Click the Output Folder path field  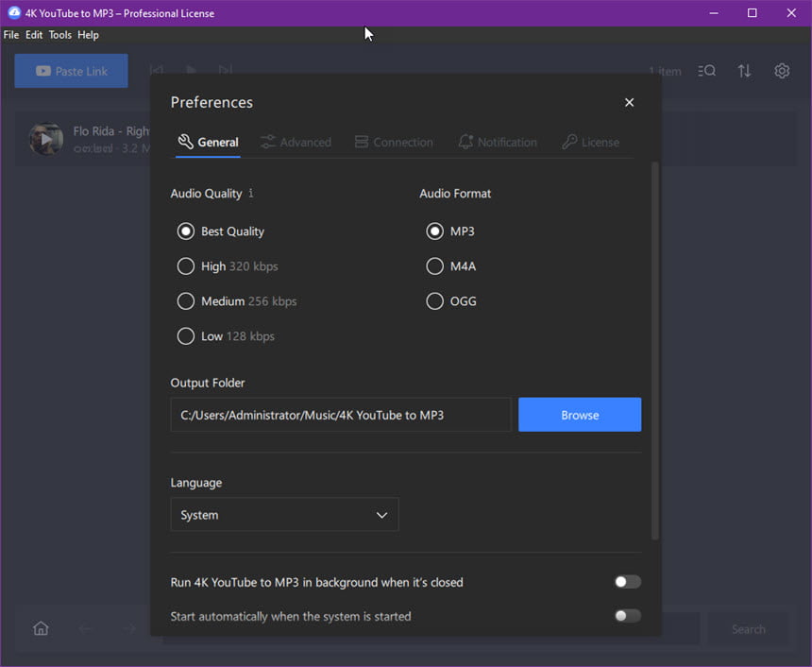(x=341, y=415)
